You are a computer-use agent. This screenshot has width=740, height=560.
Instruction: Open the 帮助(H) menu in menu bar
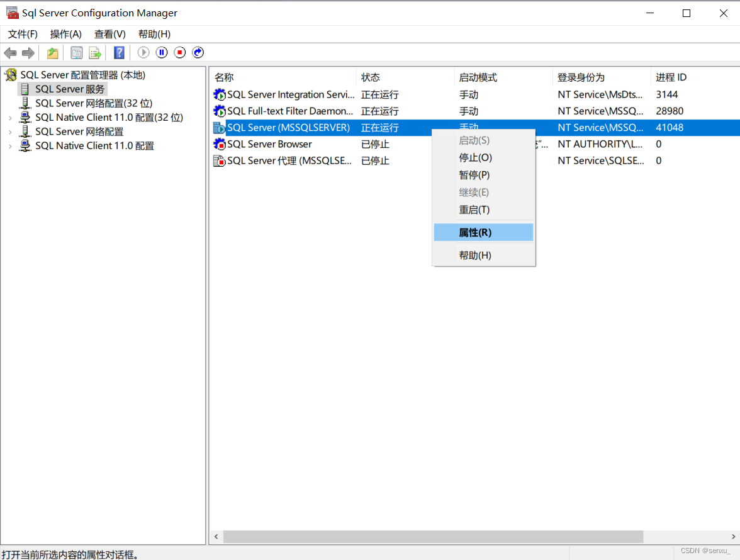(x=154, y=34)
